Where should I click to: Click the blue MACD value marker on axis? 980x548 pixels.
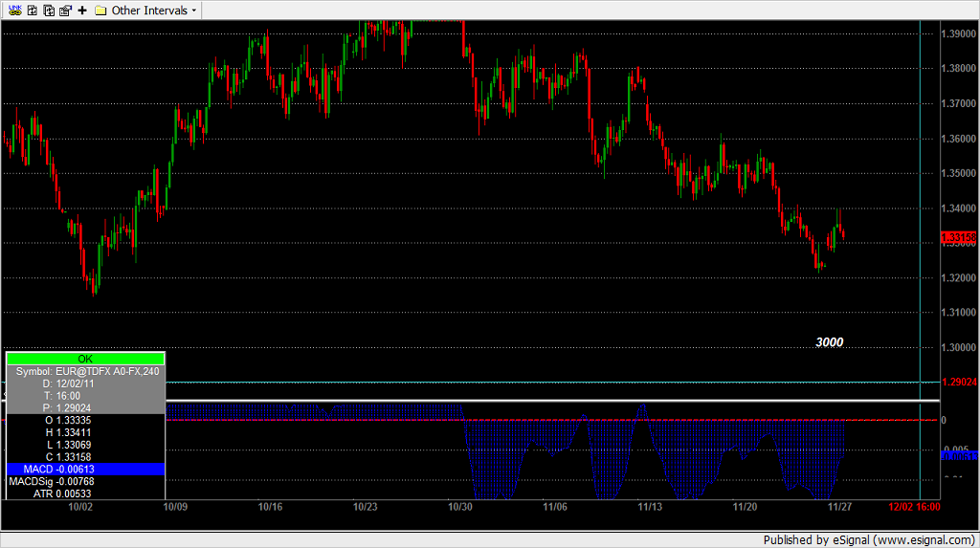click(x=959, y=456)
